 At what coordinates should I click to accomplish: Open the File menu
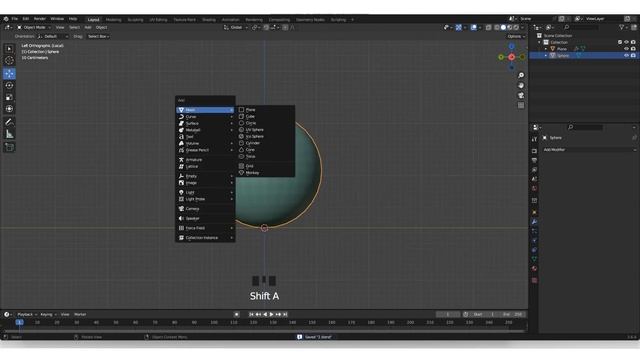pos(15,19)
